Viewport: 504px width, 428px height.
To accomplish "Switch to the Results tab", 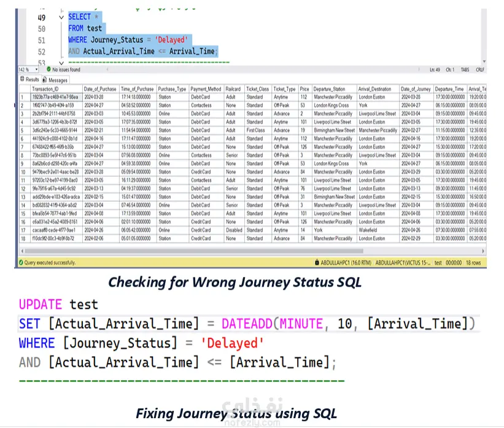I will (x=29, y=79).
